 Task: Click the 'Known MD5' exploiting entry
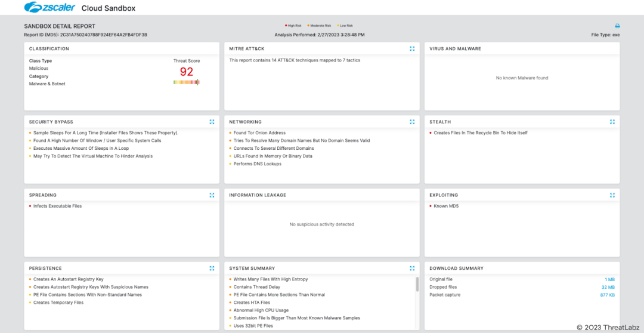(446, 206)
